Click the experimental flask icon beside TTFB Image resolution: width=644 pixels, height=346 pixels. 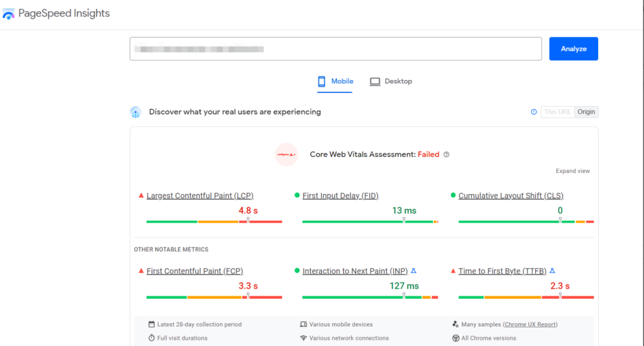(x=552, y=271)
